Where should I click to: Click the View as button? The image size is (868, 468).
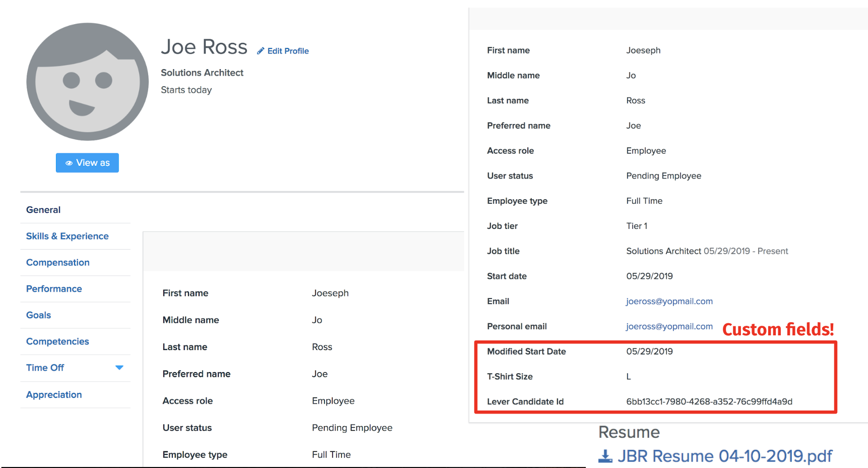[x=87, y=162]
